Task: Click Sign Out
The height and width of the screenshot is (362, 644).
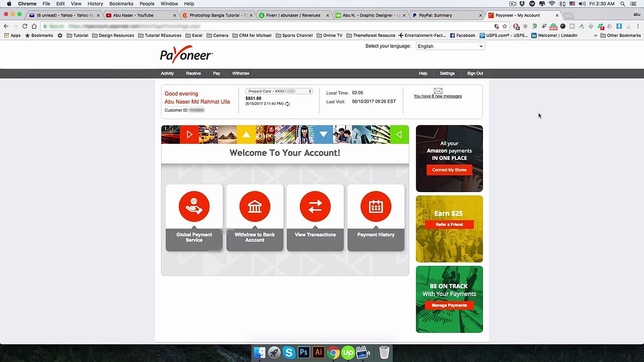Action: point(475,73)
